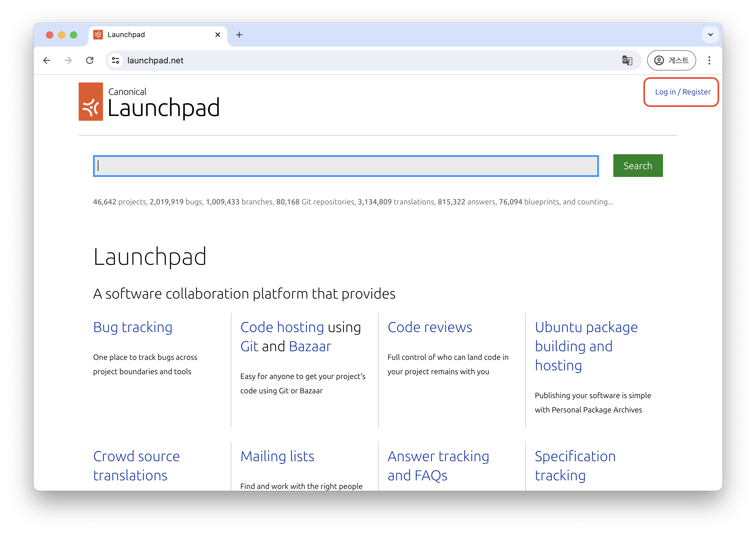Viewport: 756px width, 535px height.
Task: Open Specification tracking link
Action: (x=575, y=465)
